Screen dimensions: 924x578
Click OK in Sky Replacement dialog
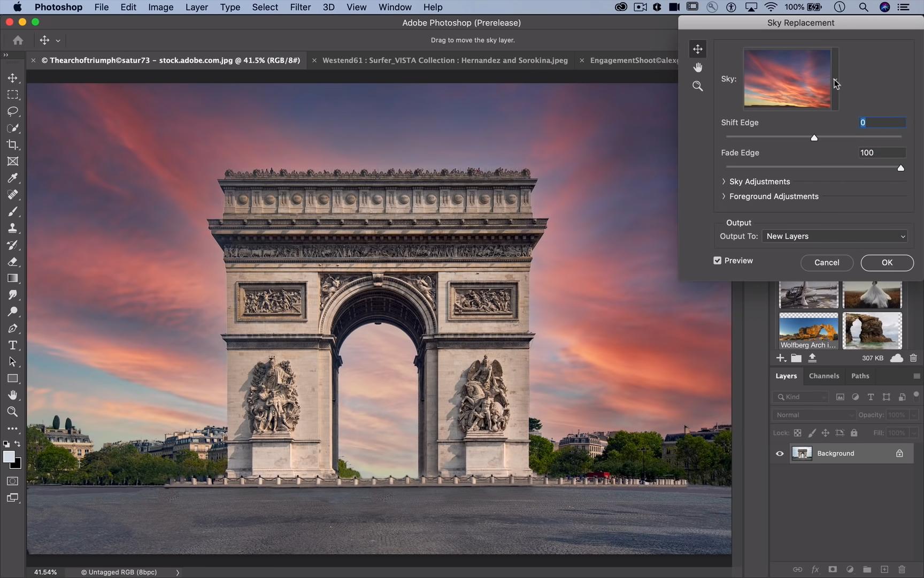pyautogui.click(x=887, y=263)
